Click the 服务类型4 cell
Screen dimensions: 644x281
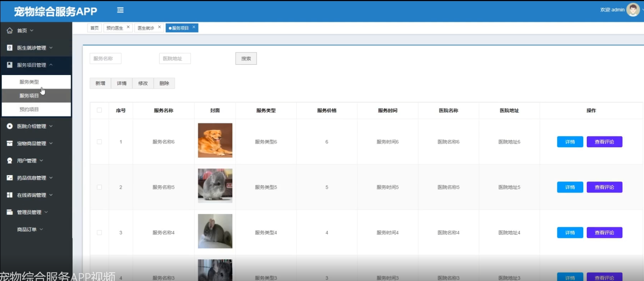[266, 233]
